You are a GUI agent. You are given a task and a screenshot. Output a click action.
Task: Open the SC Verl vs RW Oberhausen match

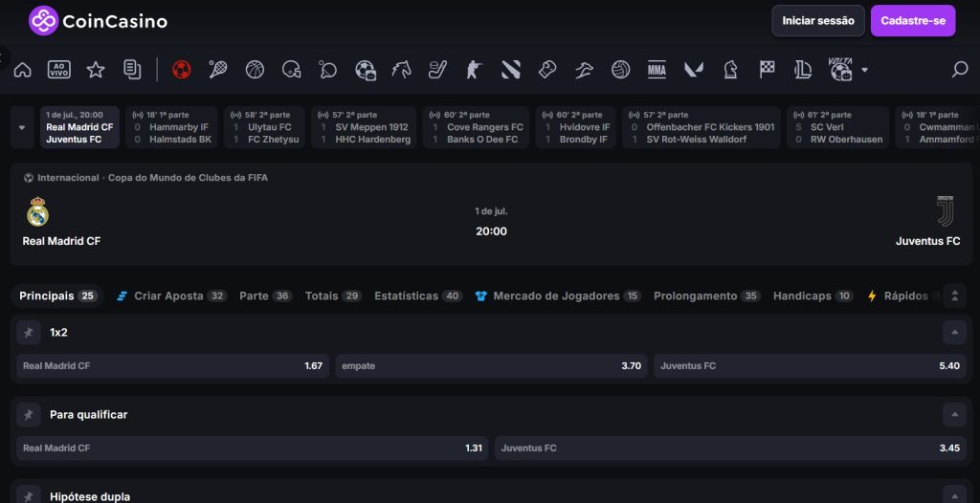click(838, 127)
